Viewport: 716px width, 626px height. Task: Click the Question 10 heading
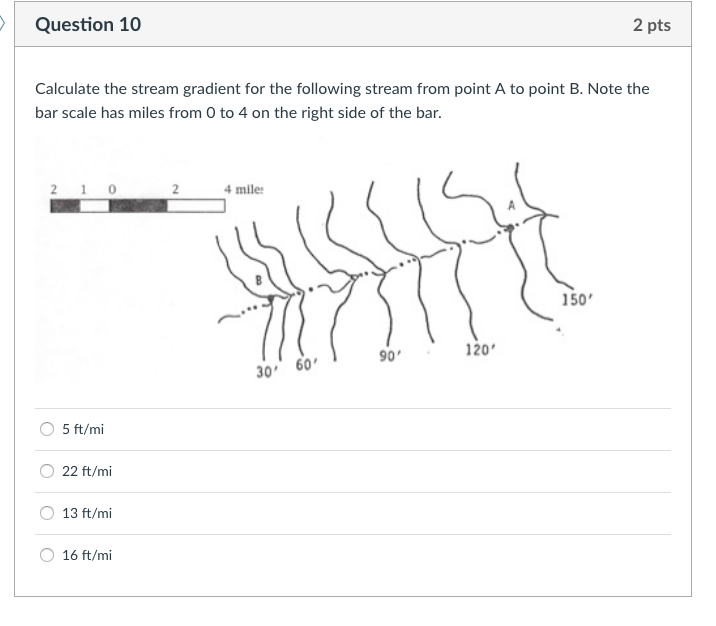[88, 25]
